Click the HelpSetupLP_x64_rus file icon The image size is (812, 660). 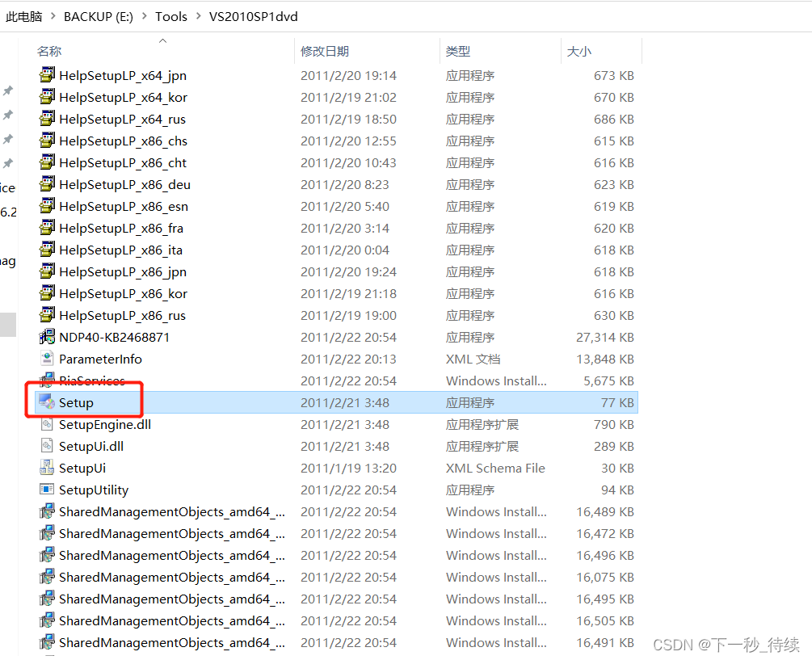[x=47, y=119]
